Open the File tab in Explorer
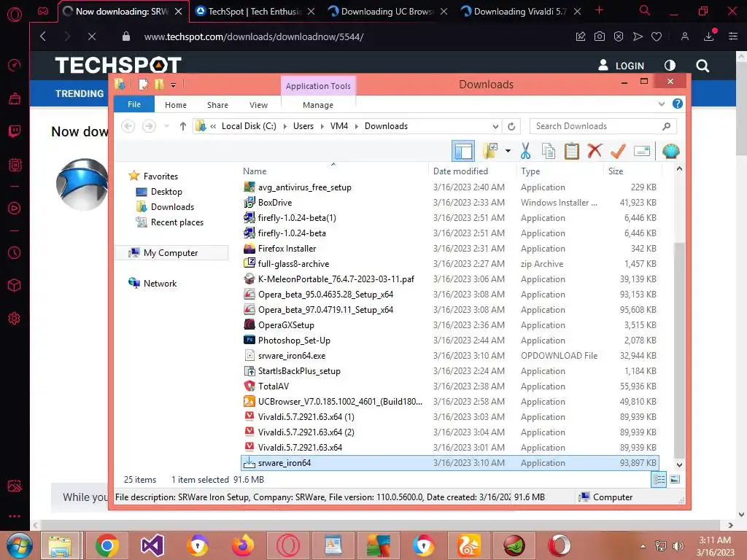This screenshot has height=560, width=747. pyautogui.click(x=134, y=104)
